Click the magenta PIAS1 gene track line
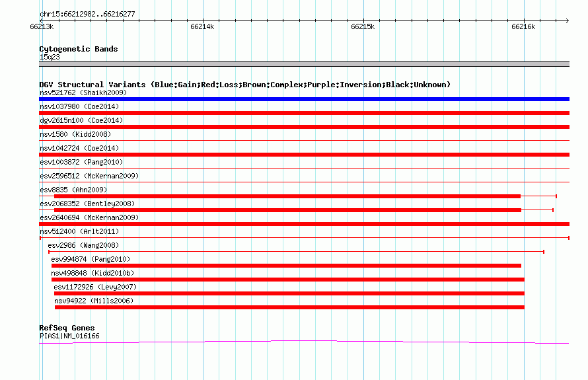 [304, 342]
